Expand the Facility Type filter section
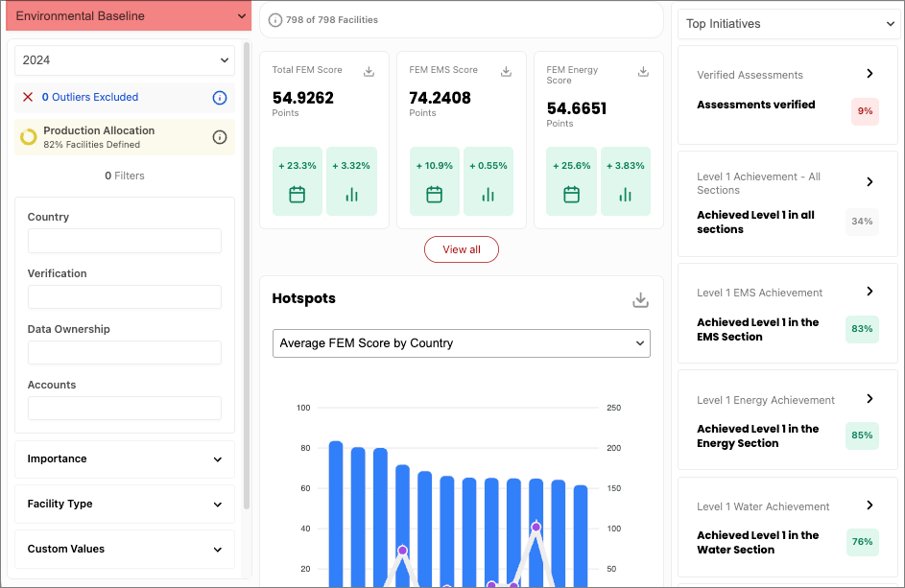Image resolution: width=905 pixels, height=588 pixels. point(125,505)
